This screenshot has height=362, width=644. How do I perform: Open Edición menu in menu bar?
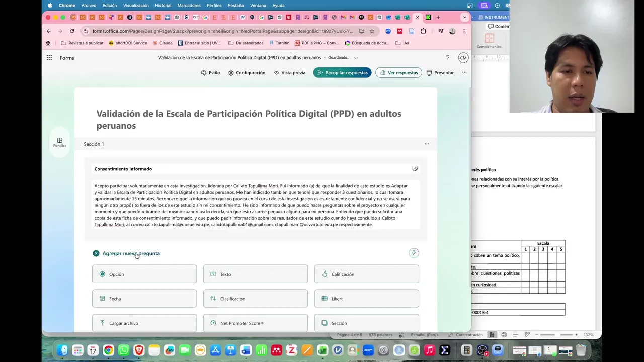click(110, 5)
